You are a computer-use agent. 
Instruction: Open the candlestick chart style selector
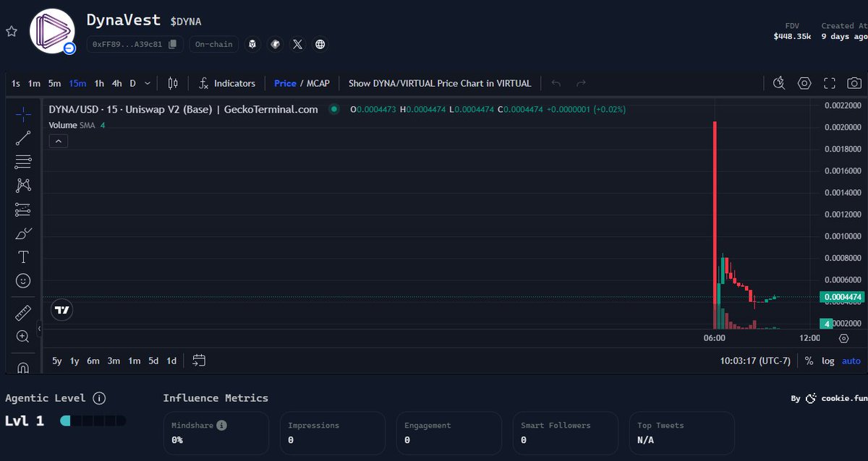coord(173,83)
